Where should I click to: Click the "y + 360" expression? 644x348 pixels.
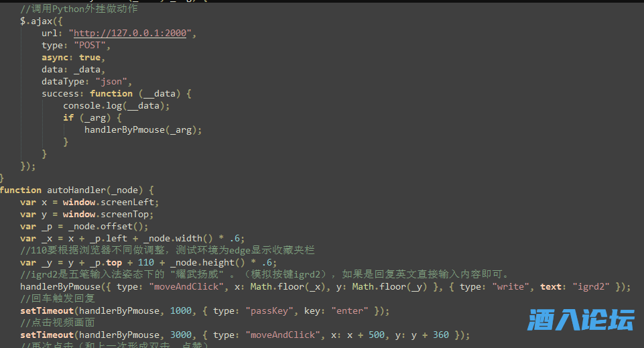click(430, 335)
